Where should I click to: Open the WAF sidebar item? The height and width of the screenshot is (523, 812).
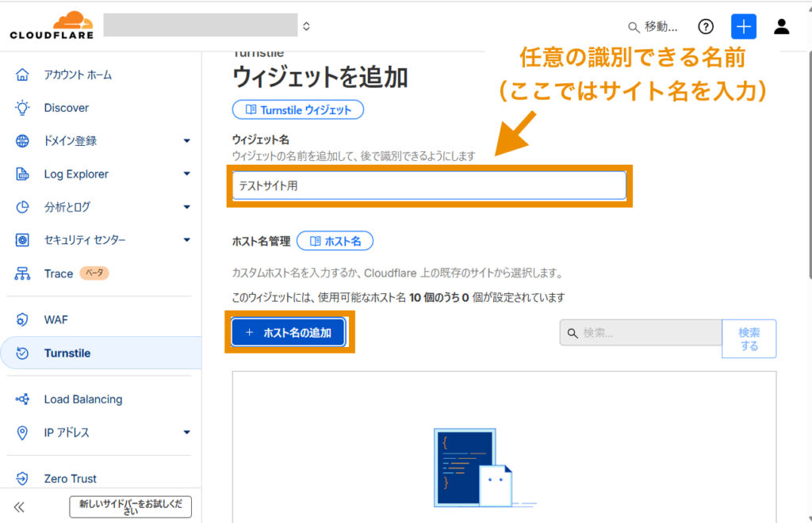(x=56, y=320)
